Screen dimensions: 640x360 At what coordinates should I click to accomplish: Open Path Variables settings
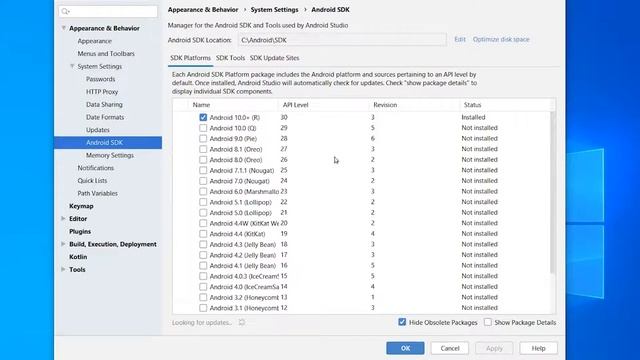98,193
